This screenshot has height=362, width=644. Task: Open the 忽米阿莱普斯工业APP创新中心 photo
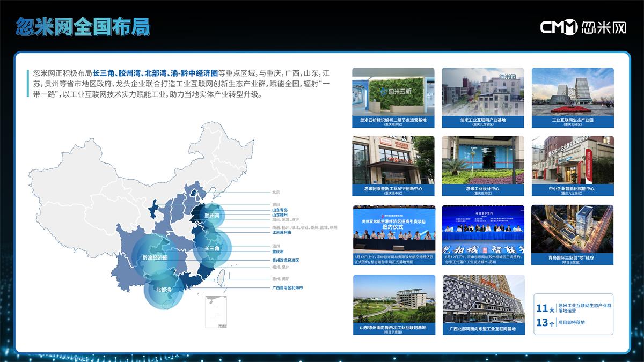(393, 160)
